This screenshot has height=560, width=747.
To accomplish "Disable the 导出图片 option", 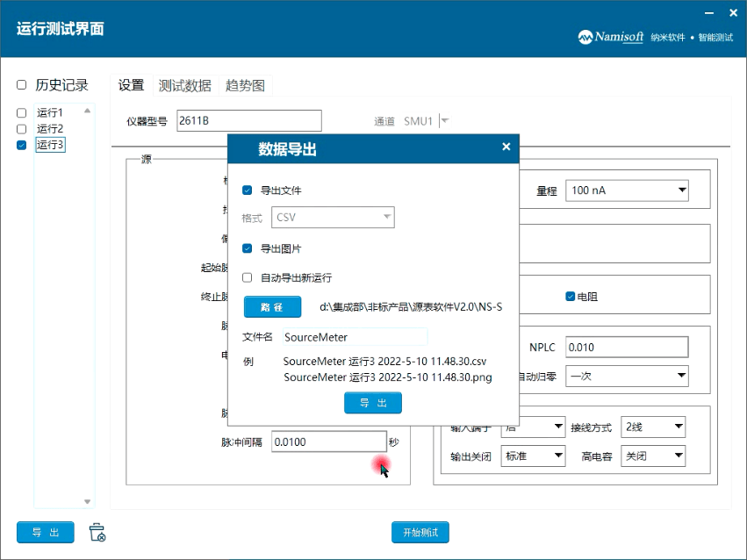I will 247,248.
